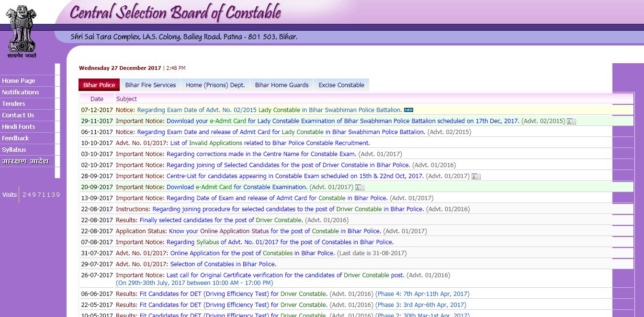Select the Home (Prisons) Dept. tab
The width and height of the screenshot is (644, 317).
[x=215, y=85]
